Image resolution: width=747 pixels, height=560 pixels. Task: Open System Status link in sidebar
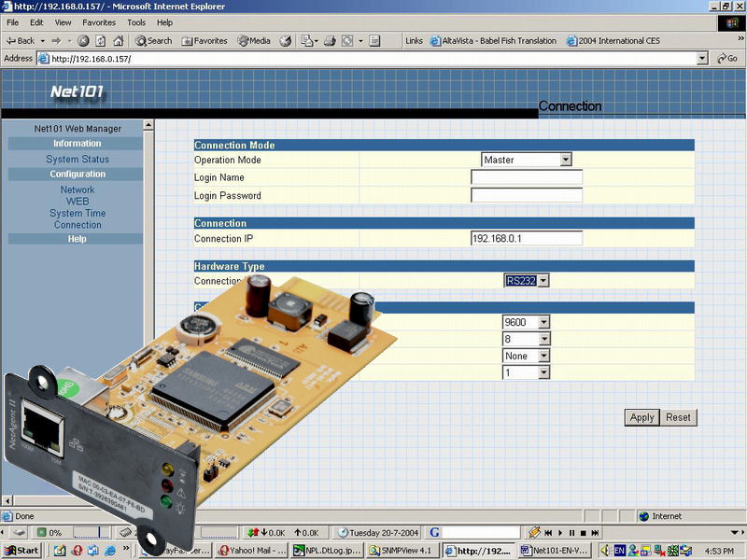point(78,160)
